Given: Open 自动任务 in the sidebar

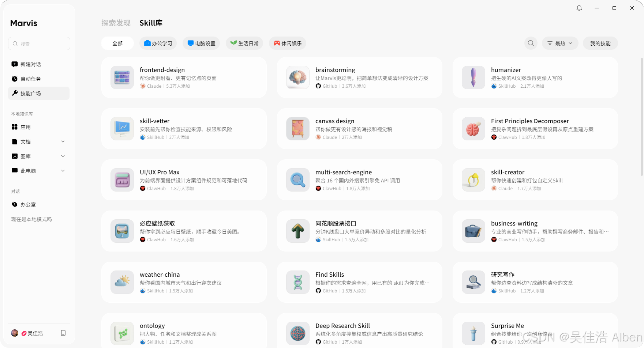Looking at the screenshot, I should pyautogui.click(x=39, y=79).
